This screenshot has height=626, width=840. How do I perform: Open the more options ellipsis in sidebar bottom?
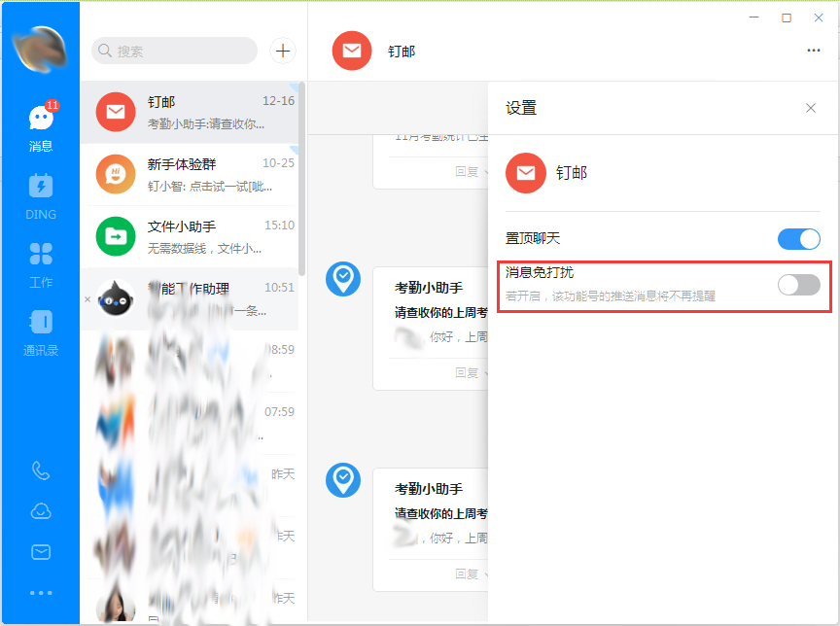40,591
